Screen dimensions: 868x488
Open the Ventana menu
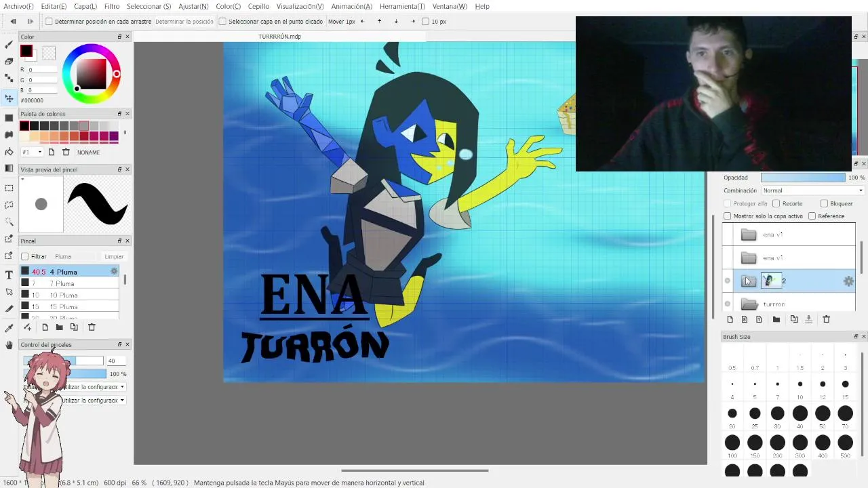(450, 6)
